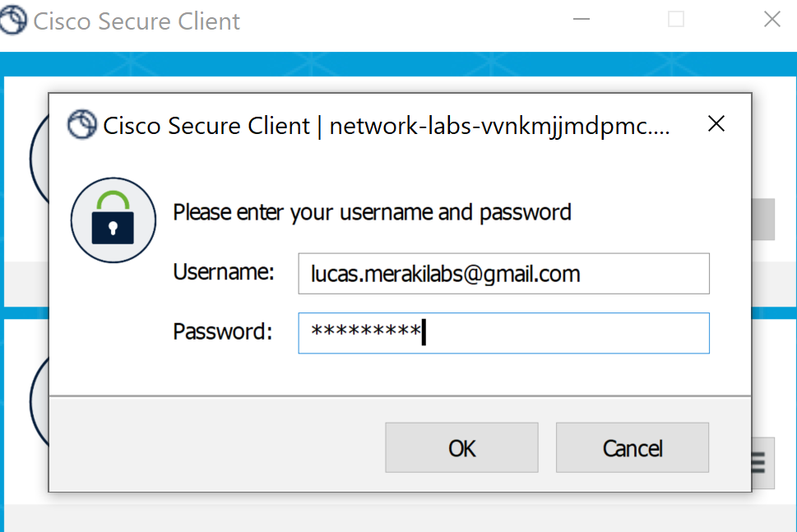Viewport: 797px width, 532px height.
Task: Click the partially hidden gray Connect button
Action: tap(763, 219)
